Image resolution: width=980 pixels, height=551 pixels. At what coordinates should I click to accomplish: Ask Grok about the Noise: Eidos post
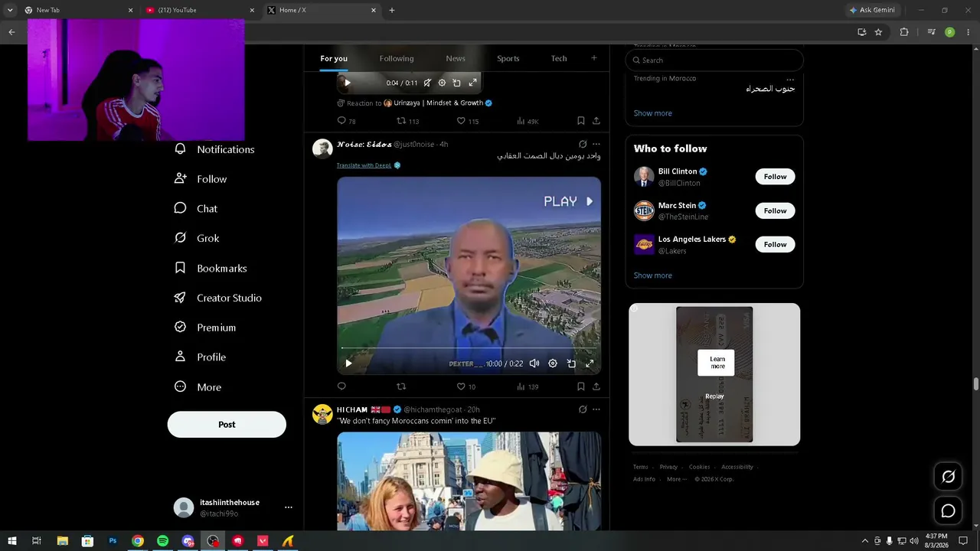tap(583, 144)
